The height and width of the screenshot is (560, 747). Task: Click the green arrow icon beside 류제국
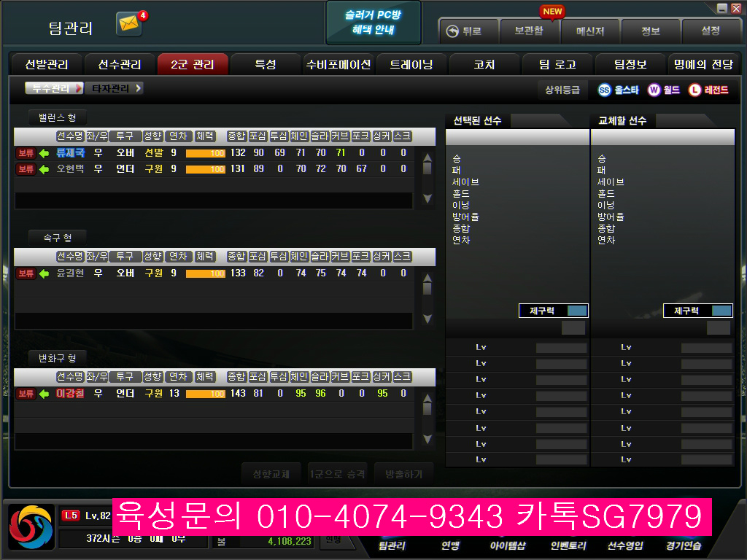(x=44, y=153)
